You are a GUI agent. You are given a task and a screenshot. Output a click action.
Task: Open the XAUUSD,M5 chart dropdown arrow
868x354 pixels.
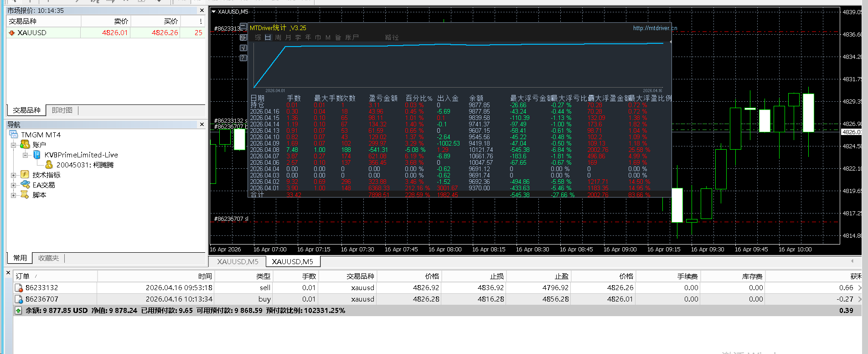(214, 12)
